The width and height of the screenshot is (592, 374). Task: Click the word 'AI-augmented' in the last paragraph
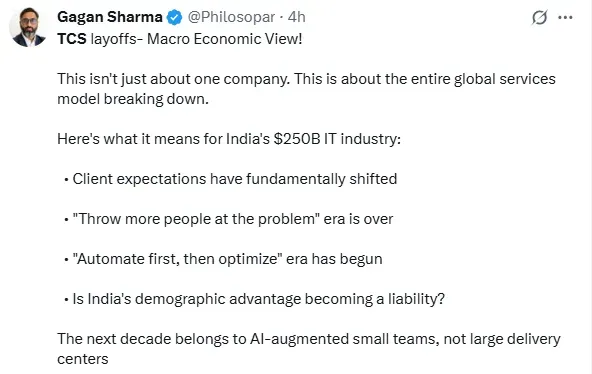point(299,339)
